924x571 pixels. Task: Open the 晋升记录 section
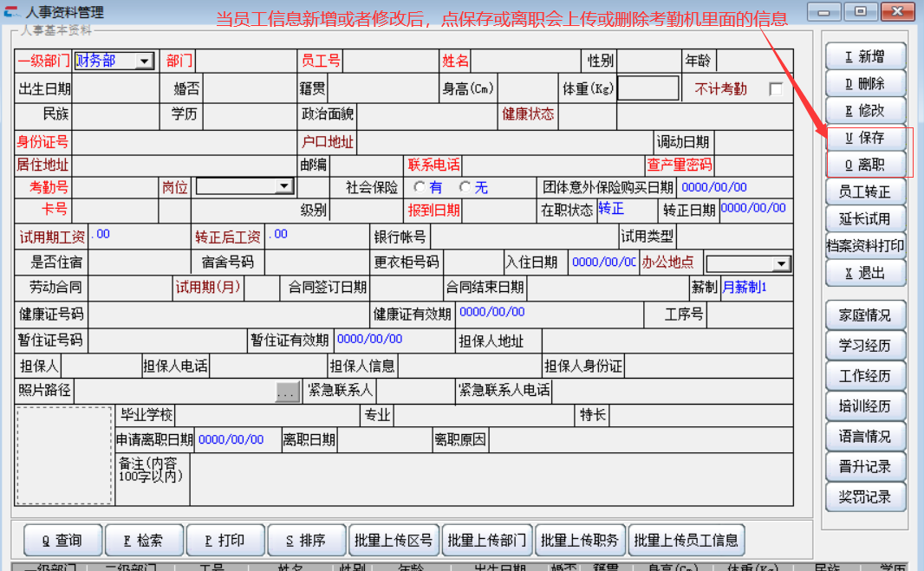865,467
